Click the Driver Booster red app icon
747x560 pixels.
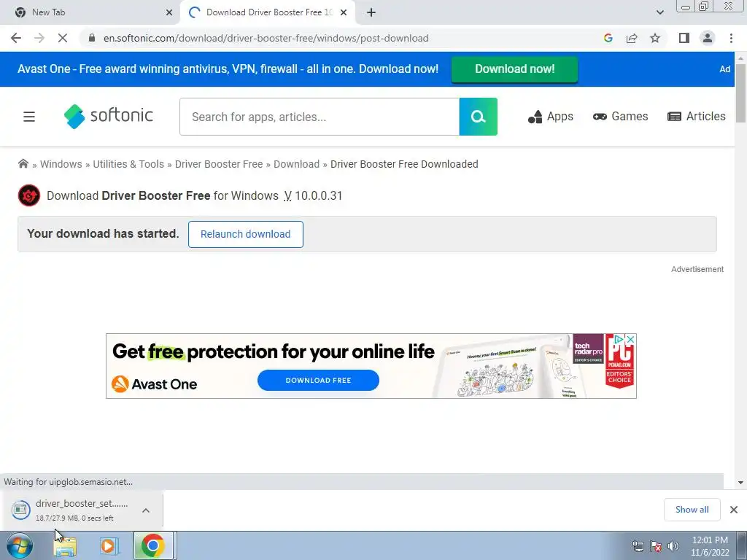point(29,195)
